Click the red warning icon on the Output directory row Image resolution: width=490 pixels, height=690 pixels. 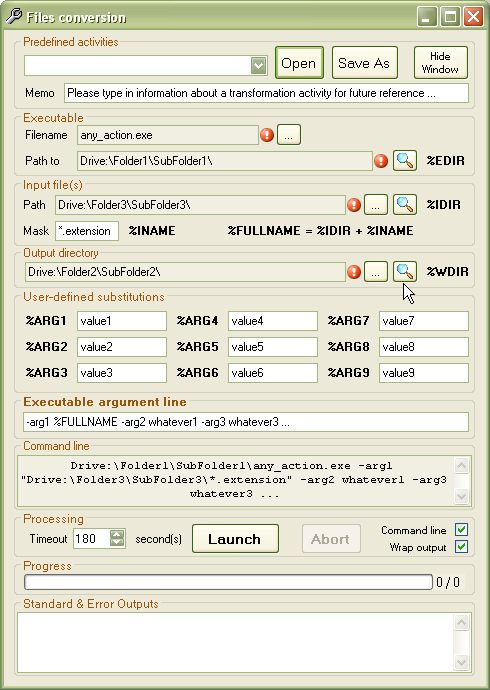point(354,272)
